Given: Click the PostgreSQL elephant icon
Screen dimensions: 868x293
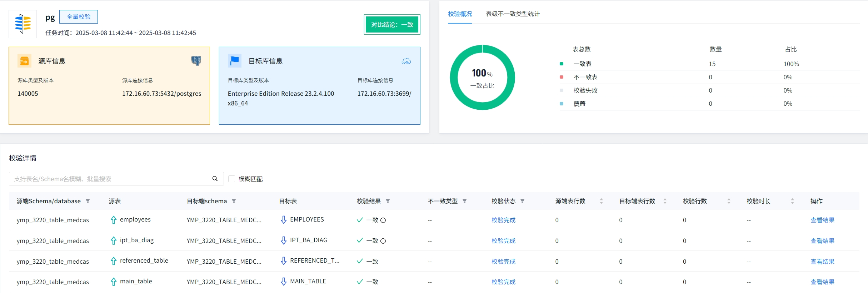Looking at the screenshot, I should [196, 61].
